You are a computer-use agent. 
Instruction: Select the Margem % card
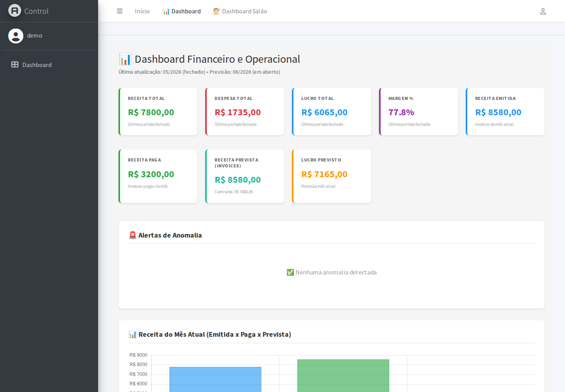419,112
